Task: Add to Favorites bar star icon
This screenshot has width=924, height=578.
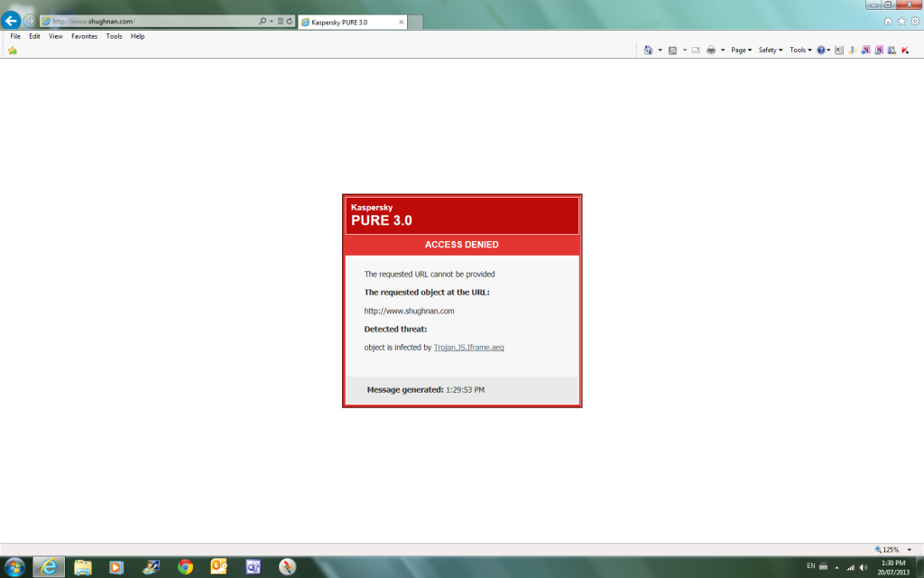Action: [13, 51]
